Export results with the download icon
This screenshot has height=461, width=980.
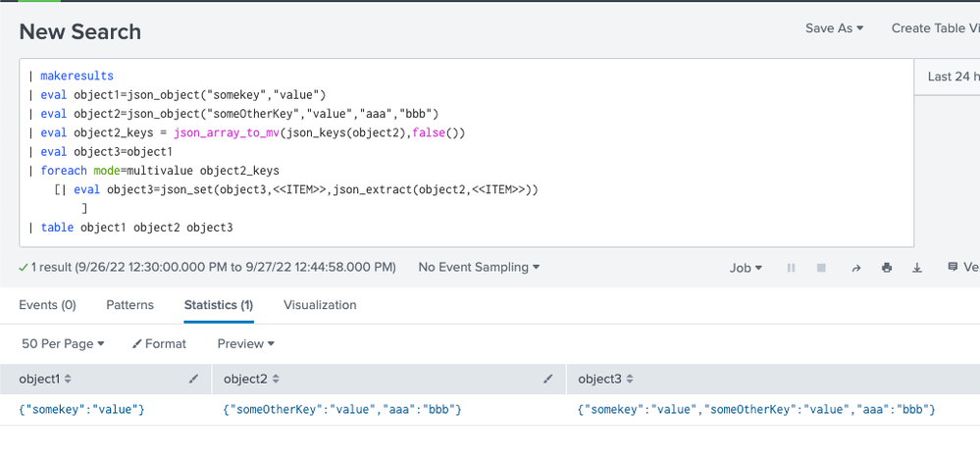[x=918, y=268]
